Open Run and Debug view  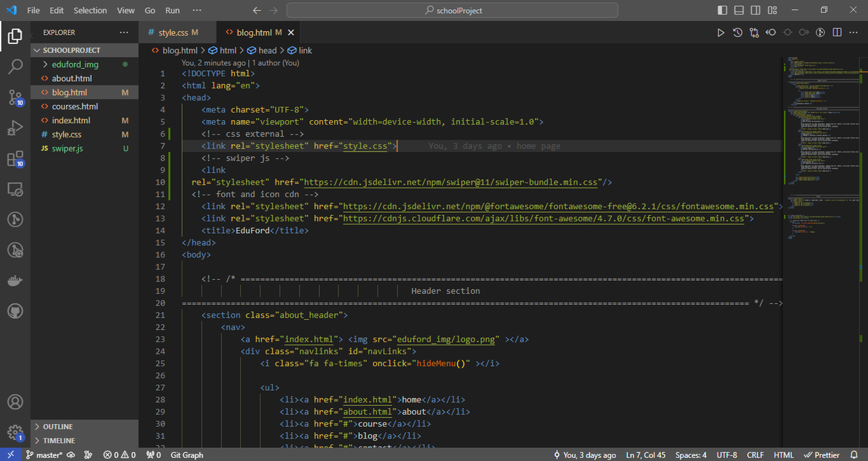click(x=15, y=129)
